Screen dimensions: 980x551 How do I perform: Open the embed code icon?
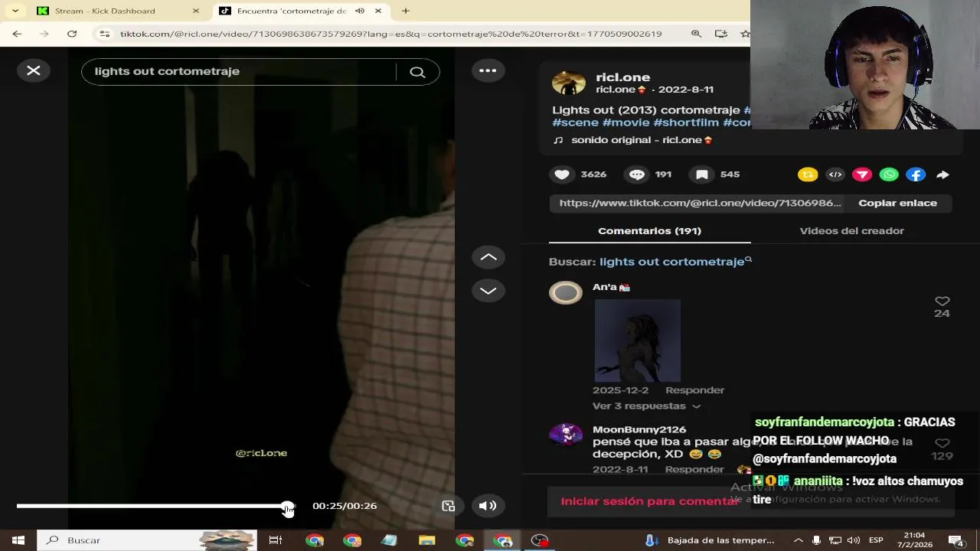pyautogui.click(x=835, y=174)
